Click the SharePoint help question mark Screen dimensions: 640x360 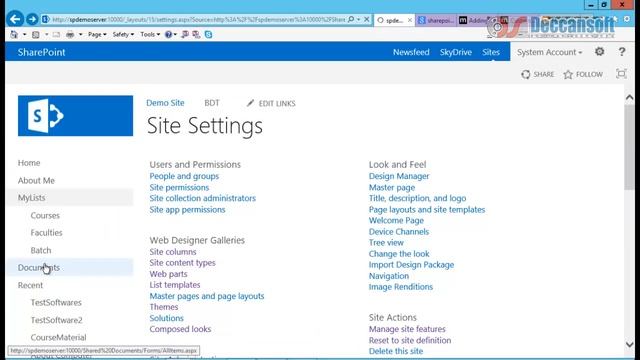click(622, 52)
